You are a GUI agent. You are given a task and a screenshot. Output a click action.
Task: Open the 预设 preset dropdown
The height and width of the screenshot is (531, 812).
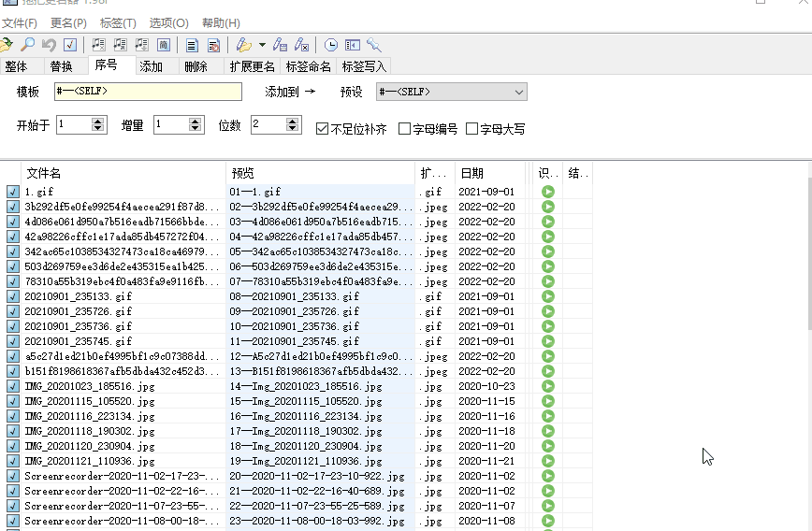452,93
